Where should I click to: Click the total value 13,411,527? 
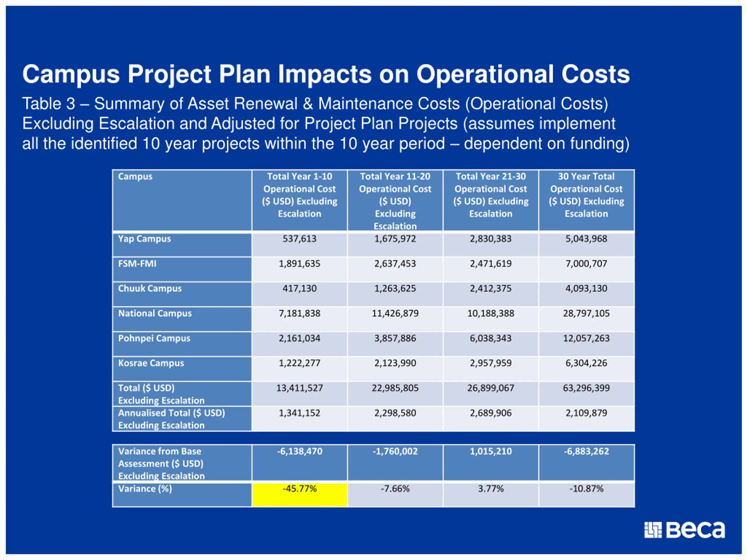[300, 388]
